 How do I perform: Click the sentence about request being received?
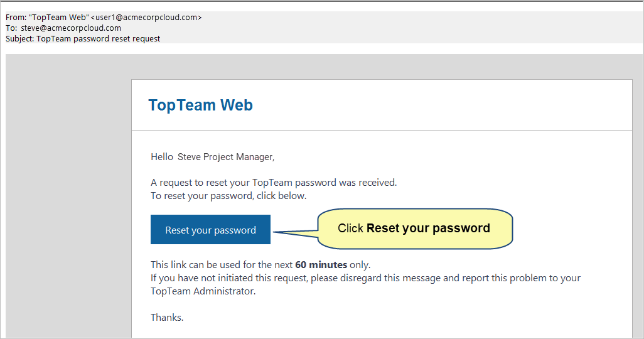[274, 183]
